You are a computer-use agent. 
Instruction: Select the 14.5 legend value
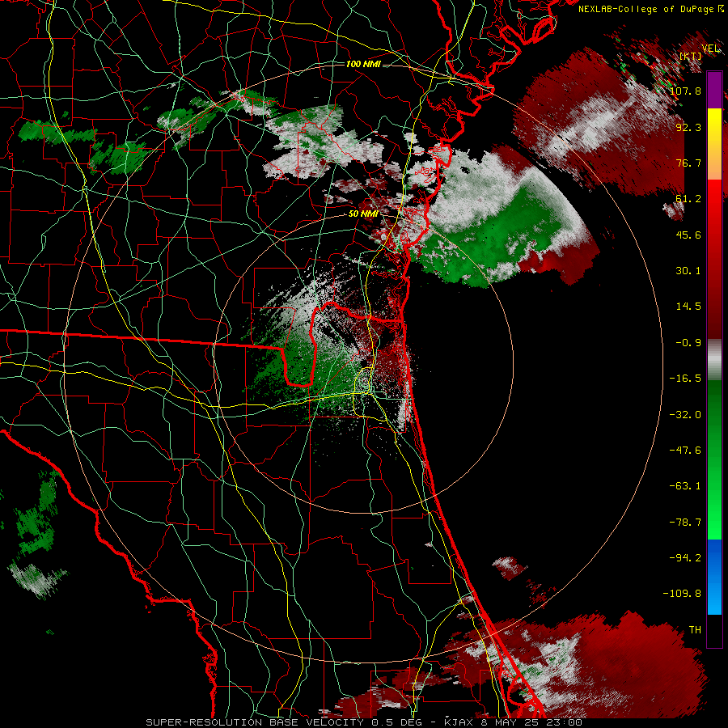(688, 306)
